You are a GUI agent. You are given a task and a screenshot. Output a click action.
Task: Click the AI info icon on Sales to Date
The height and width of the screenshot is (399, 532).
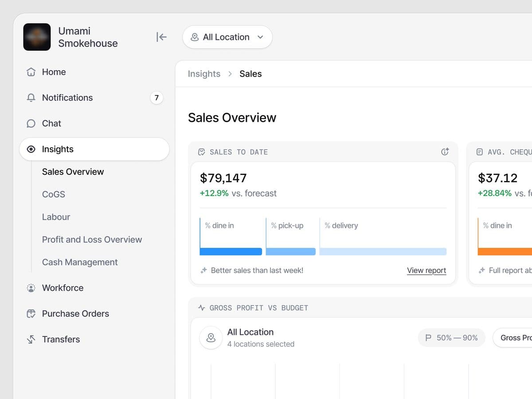pyautogui.click(x=445, y=152)
